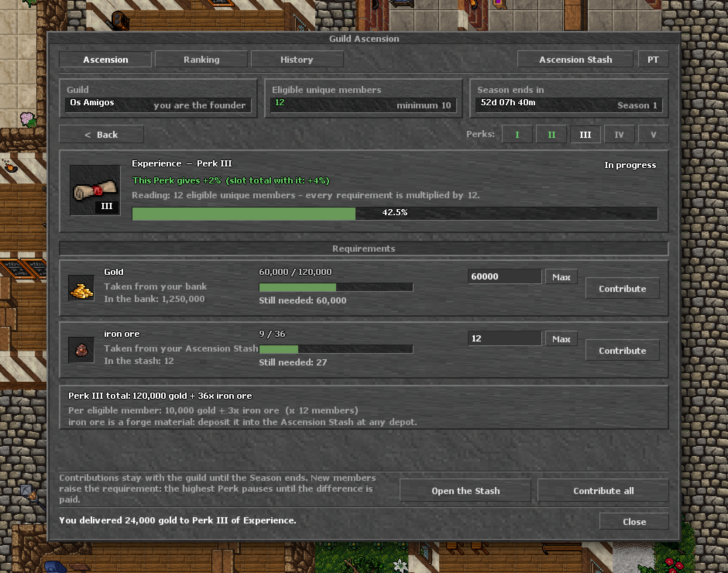Open Ascension Stash from the header
Screen dimensions: 728x573
[x=575, y=60]
